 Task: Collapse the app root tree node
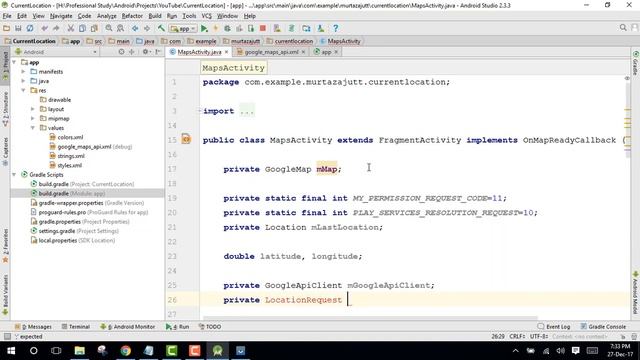pyautogui.click(x=14, y=62)
